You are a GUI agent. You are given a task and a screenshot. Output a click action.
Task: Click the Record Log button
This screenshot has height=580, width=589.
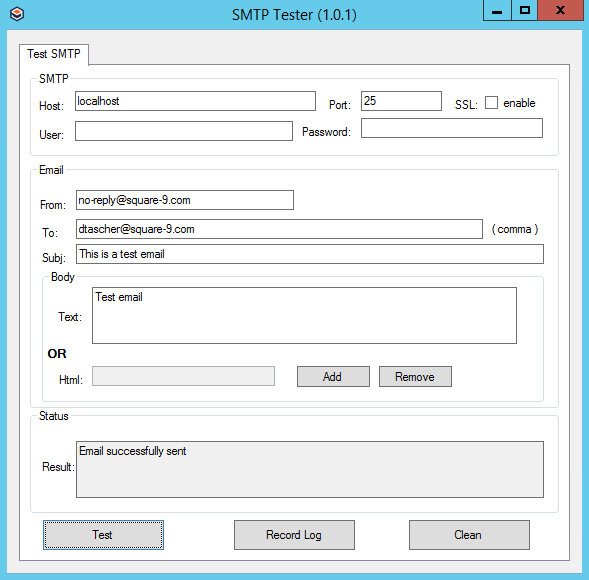[294, 535]
